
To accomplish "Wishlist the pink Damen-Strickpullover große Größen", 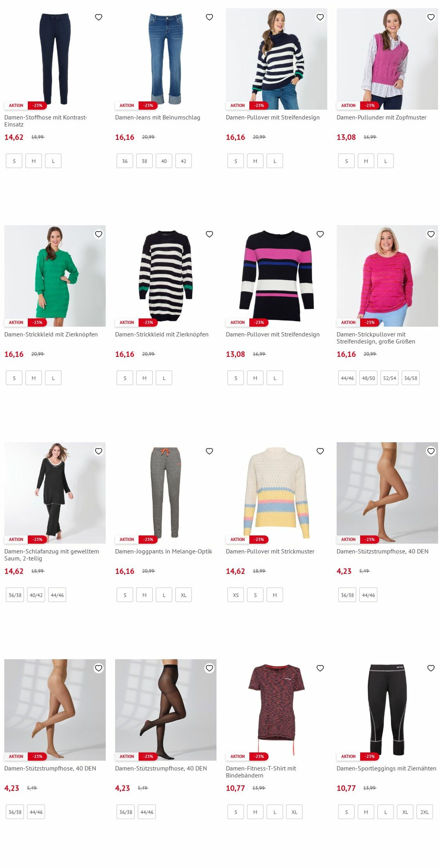I will pyautogui.click(x=431, y=234).
